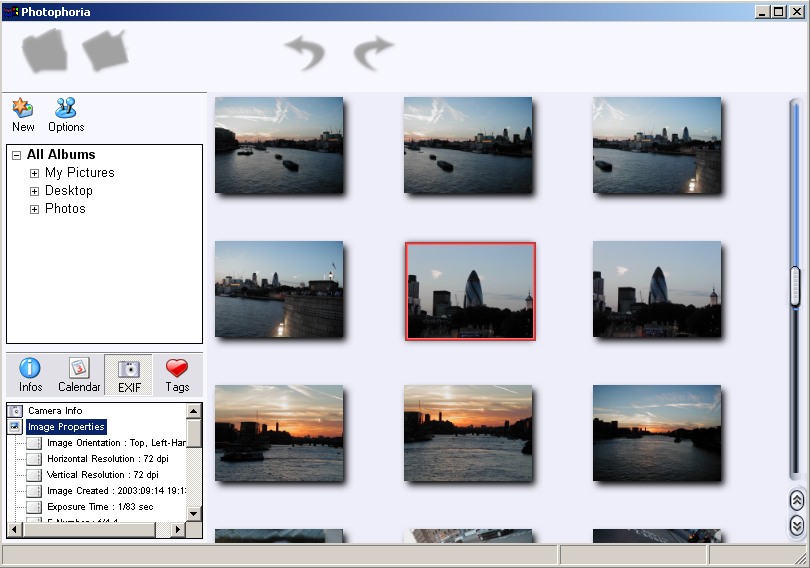Viewport: 810px width, 568px height.
Task: Close the Photophoria window
Action: 797,11
